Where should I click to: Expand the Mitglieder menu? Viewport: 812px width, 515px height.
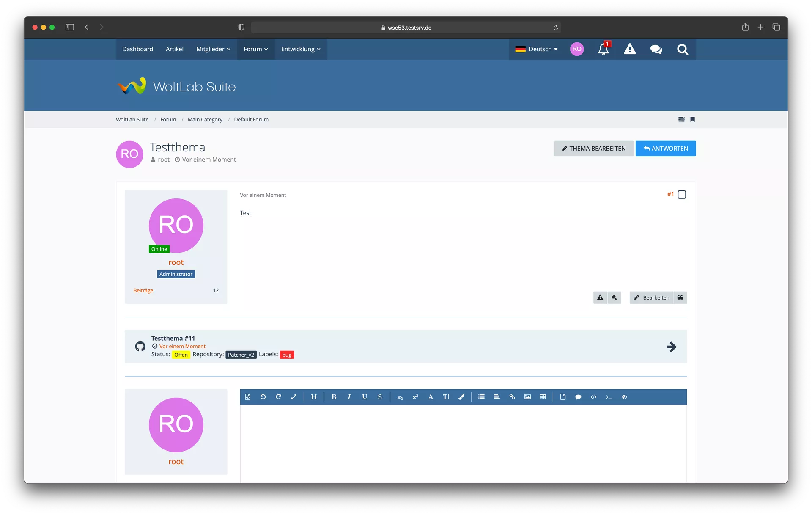tap(213, 49)
